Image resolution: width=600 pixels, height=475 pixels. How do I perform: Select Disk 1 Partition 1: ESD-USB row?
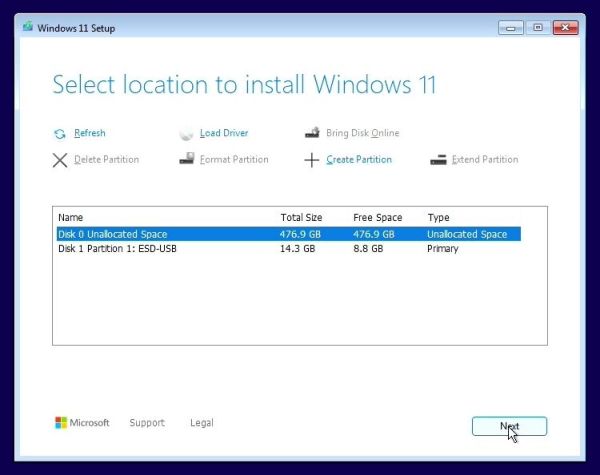pyautogui.click(x=289, y=248)
